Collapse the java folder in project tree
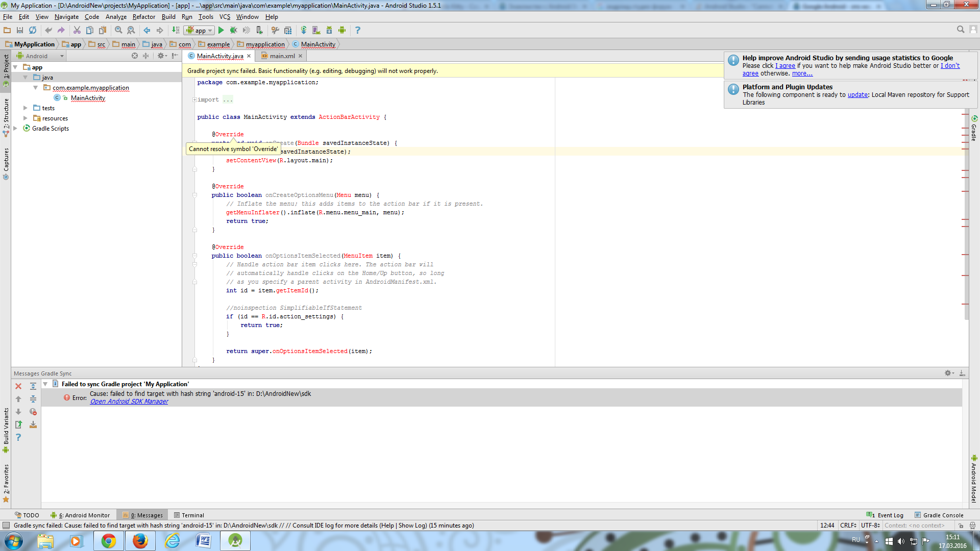980x551 pixels. pyautogui.click(x=25, y=78)
